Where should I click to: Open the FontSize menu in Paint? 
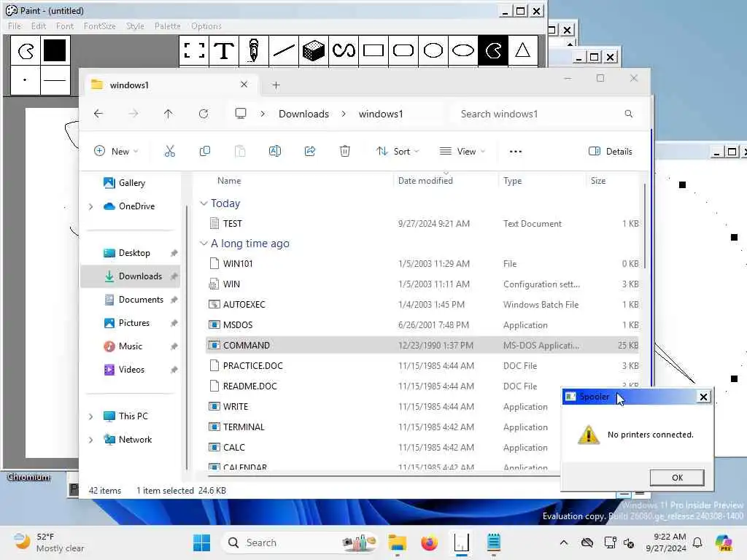[x=99, y=26]
